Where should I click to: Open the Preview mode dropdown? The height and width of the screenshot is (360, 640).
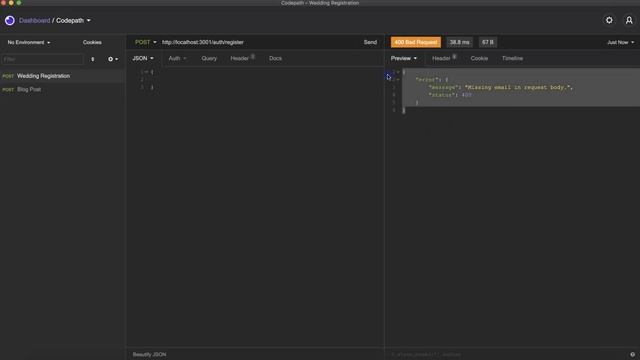404,58
